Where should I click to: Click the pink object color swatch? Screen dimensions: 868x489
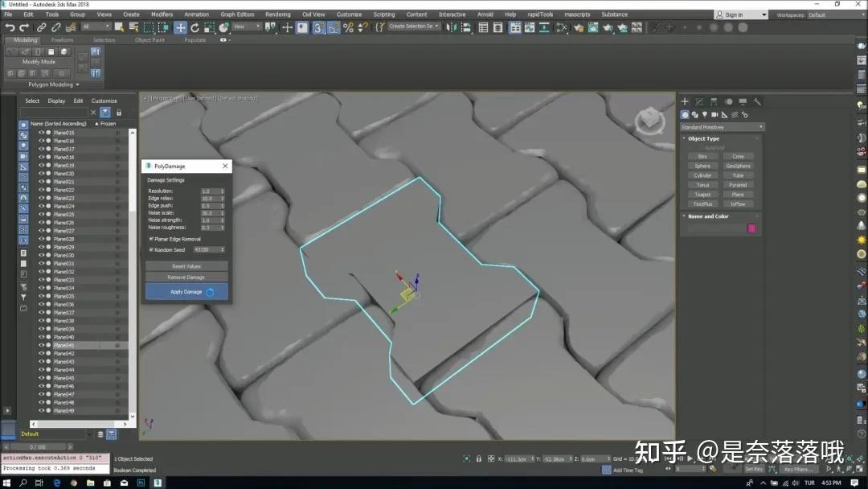tap(751, 228)
